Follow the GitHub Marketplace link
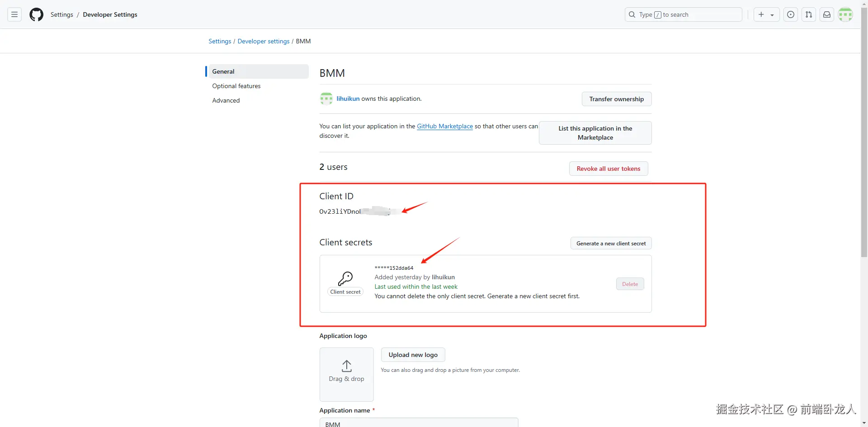868x427 pixels. point(444,126)
